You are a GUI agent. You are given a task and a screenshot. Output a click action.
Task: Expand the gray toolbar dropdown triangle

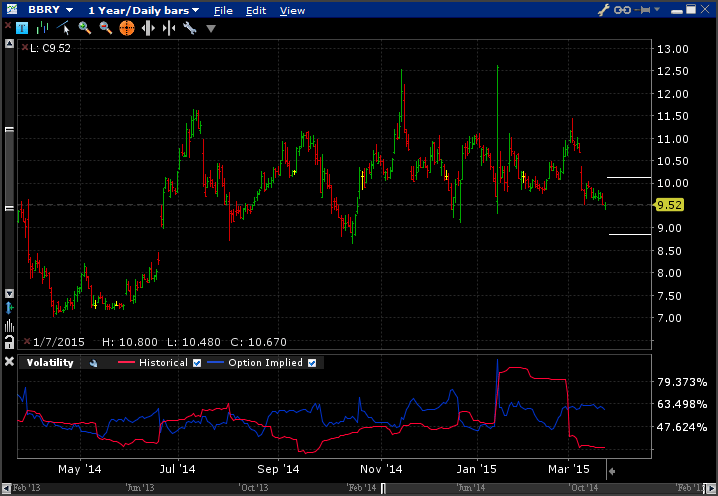tap(211, 29)
